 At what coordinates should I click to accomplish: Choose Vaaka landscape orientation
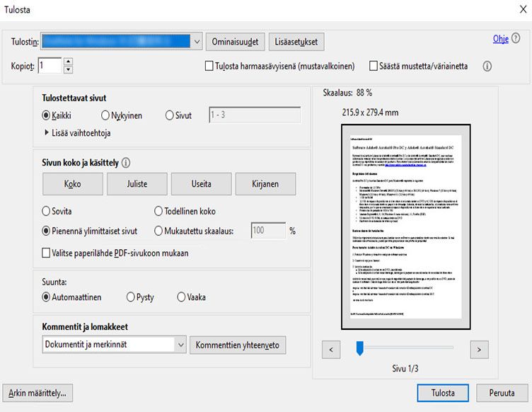click(181, 297)
